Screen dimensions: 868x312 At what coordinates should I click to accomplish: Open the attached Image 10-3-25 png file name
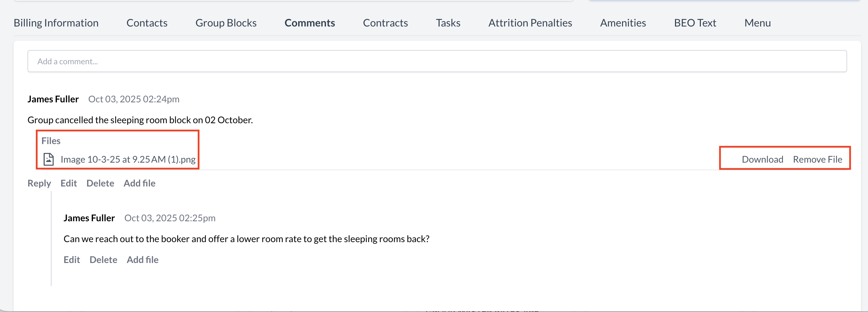(128, 159)
